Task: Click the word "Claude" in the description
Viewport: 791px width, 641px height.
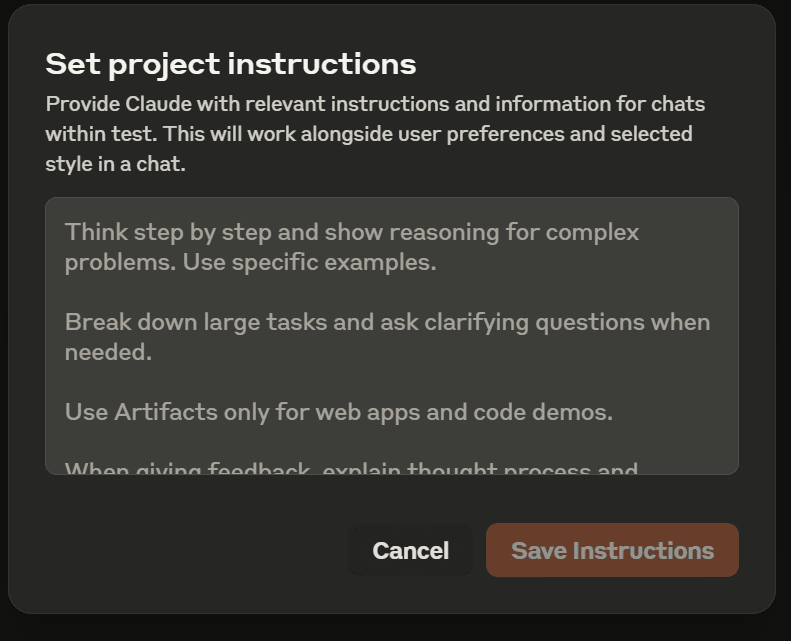Action: click(158, 104)
